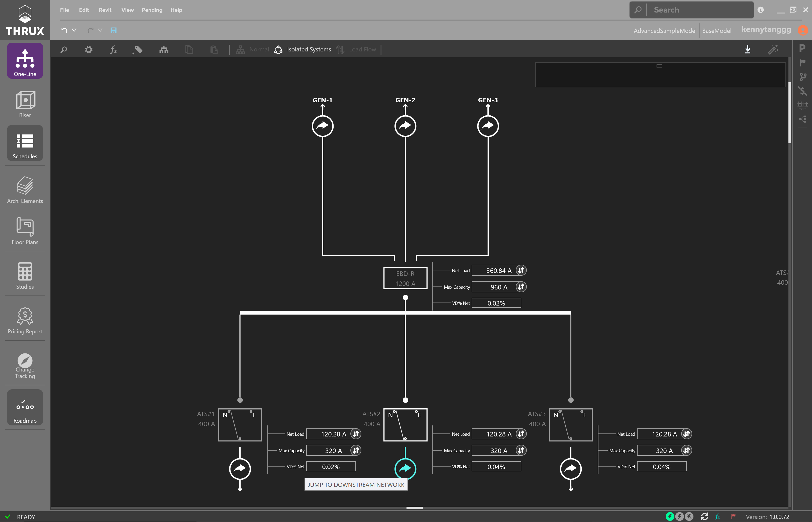Viewport: 812px width, 522px height.
Task: Open the Studies section
Action: 25,276
